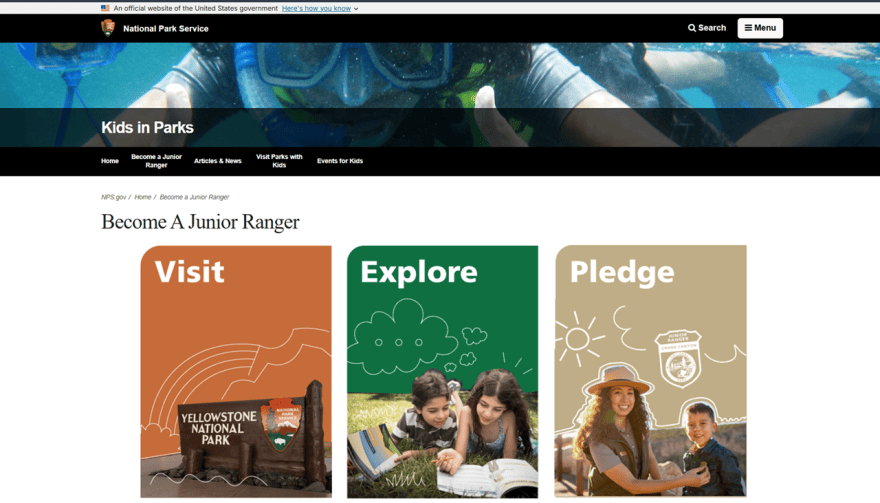Open the green Explore card
Screen dimensions: 880x503
click(442, 372)
